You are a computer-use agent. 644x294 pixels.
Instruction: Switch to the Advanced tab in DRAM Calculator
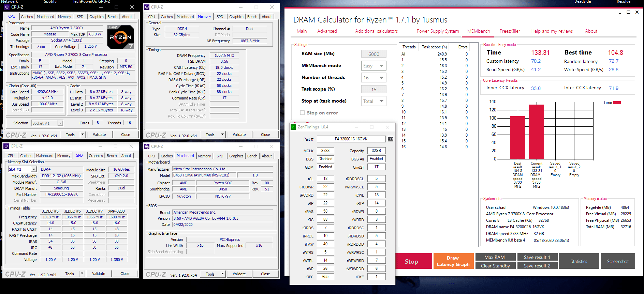pyautogui.click(x=327, y=31)
